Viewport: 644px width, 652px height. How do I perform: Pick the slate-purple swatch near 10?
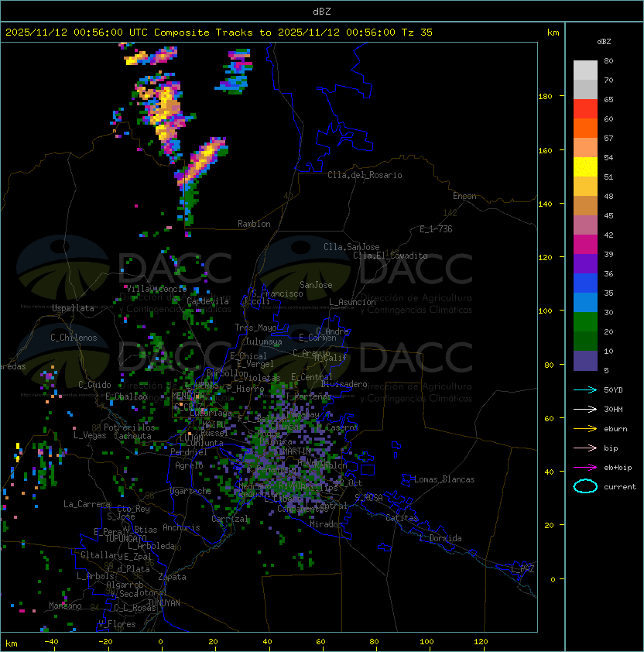point(585,361)
